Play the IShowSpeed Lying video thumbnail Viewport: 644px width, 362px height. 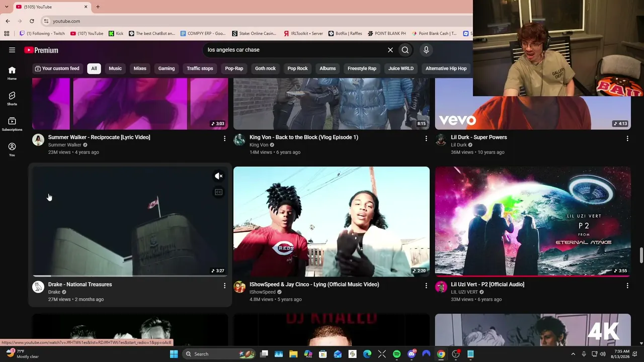332,221
